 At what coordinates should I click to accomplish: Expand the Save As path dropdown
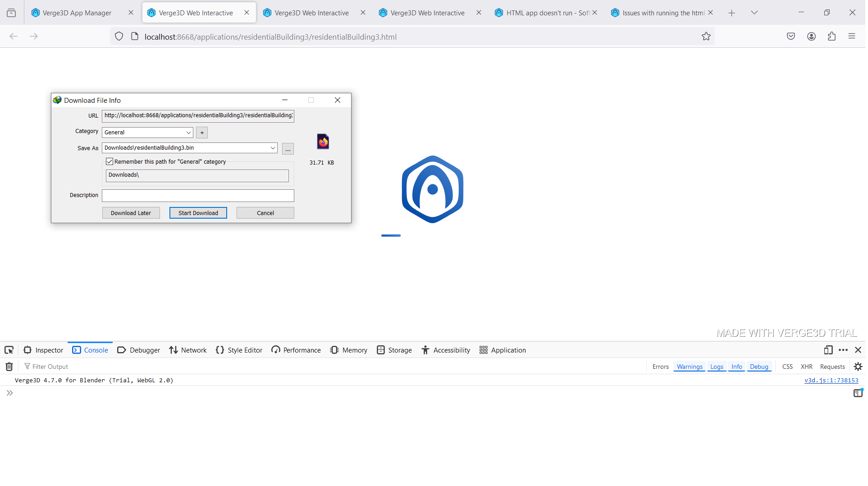[x=273, y=148]
